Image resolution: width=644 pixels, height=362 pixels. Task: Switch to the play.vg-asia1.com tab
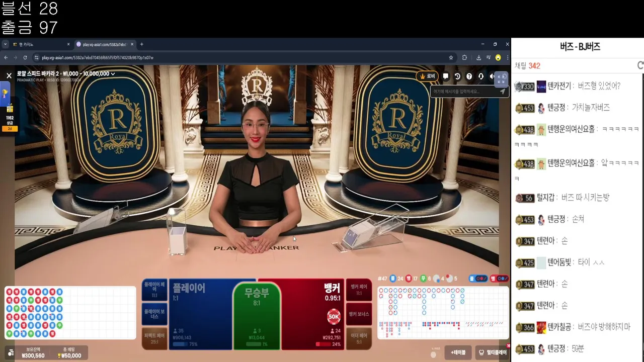tap(105, 44)
